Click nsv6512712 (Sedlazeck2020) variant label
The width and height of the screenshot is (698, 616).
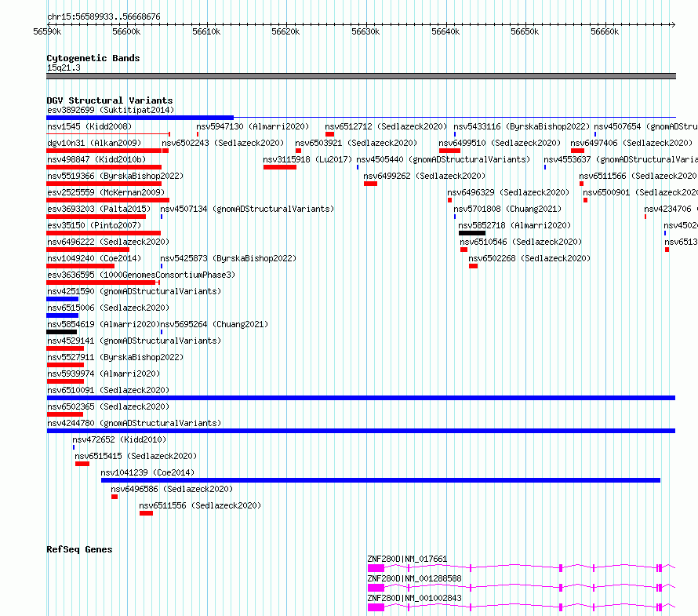pos(386,126)
